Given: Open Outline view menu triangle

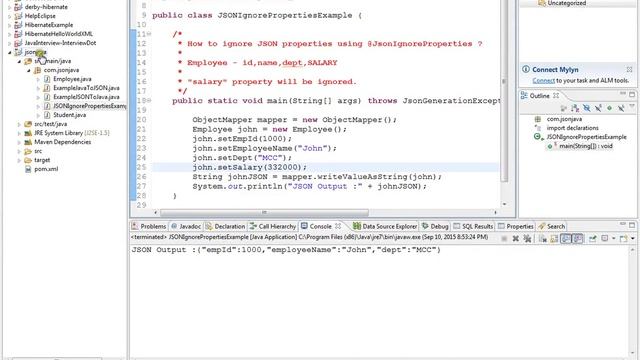Looking at the screenshot, I should (632, 106).
